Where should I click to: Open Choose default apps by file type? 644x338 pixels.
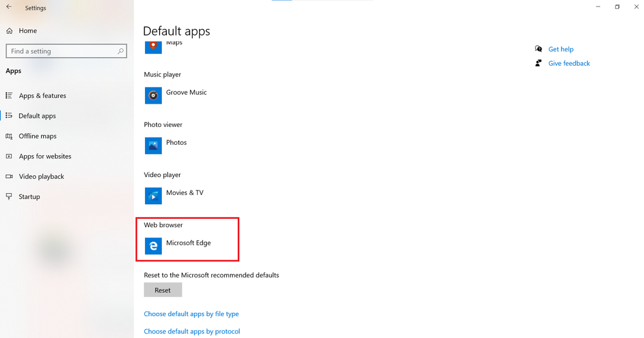[x=191, y=314]
